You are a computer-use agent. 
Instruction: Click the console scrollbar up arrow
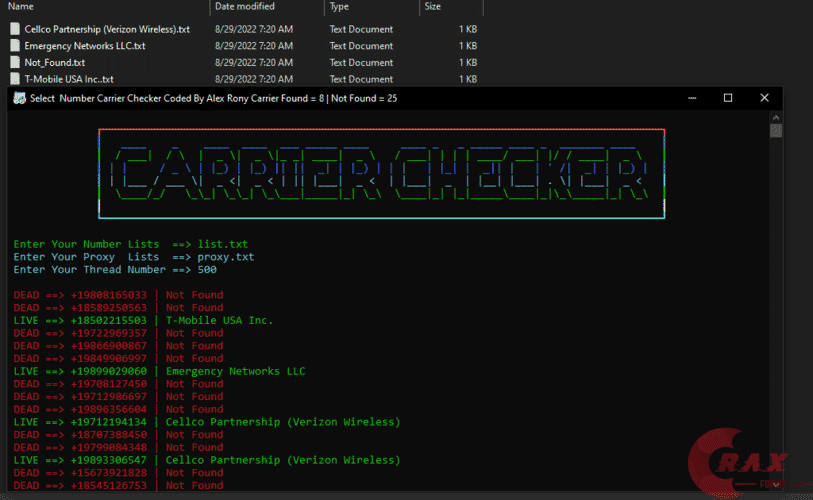(776, 118)
